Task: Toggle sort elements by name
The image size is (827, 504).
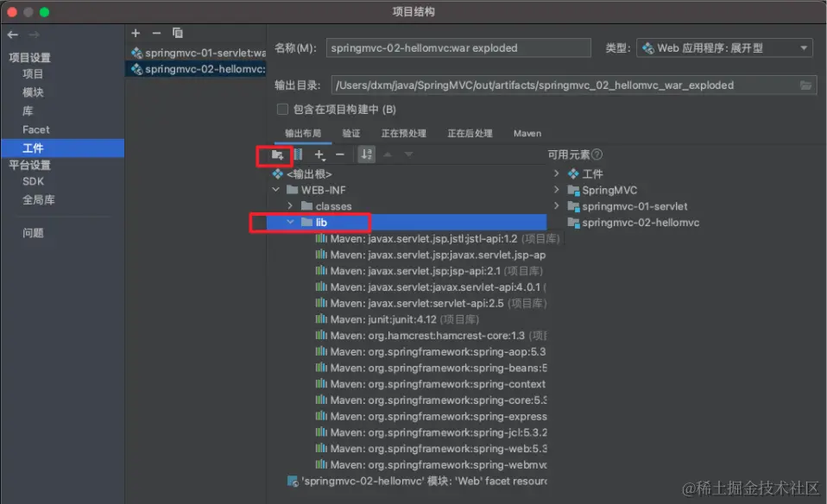Action: (x=367, y=154)
